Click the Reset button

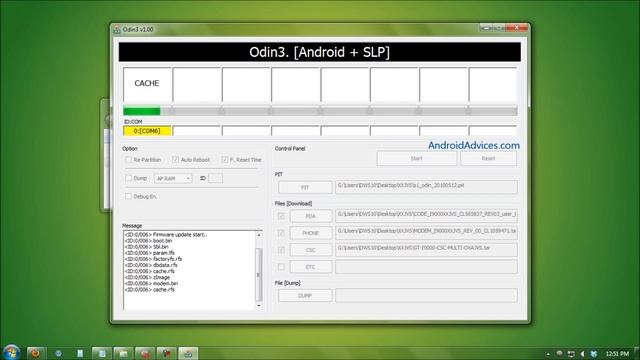pyautogui.click(x=488, y=158)
